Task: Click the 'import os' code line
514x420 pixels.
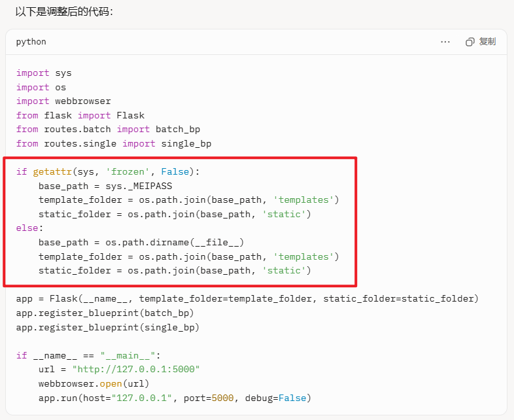Action: (41, 87)
